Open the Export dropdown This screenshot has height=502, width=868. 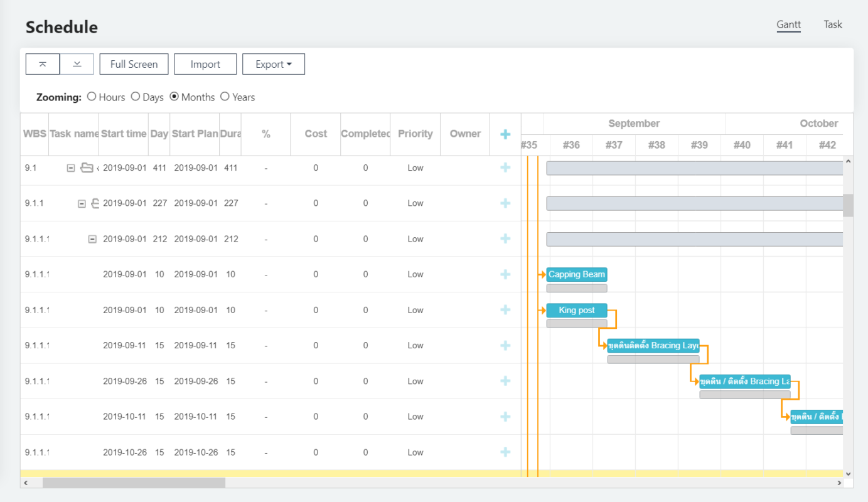(273, 63)
